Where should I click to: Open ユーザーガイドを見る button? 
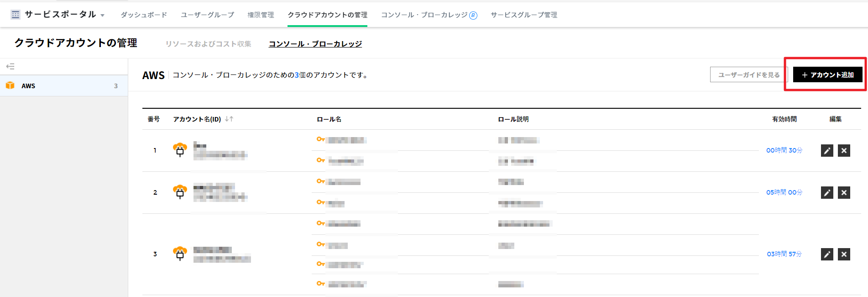tap(748, 75)
